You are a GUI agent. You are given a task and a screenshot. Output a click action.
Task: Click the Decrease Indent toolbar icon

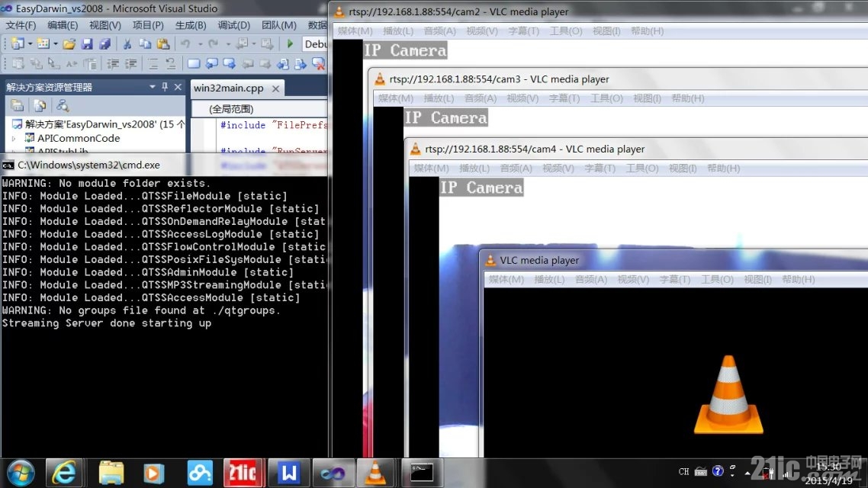(113, 64)
